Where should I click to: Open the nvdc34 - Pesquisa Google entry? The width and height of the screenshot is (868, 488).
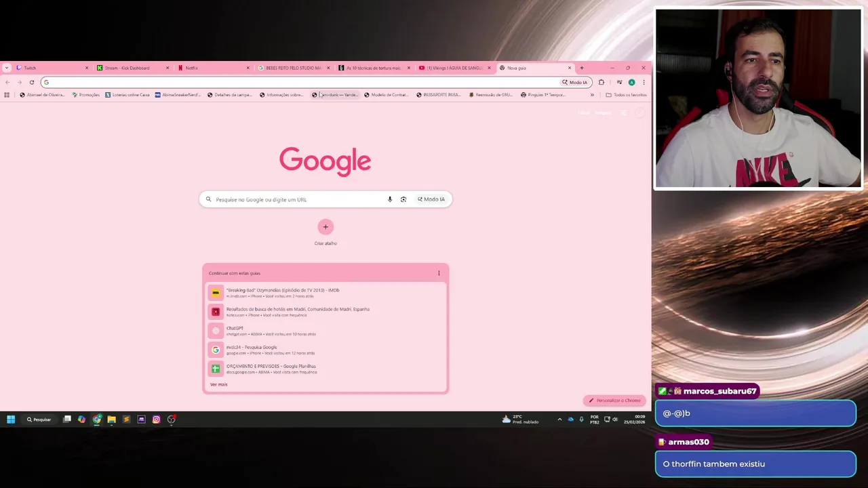point(325,350)
